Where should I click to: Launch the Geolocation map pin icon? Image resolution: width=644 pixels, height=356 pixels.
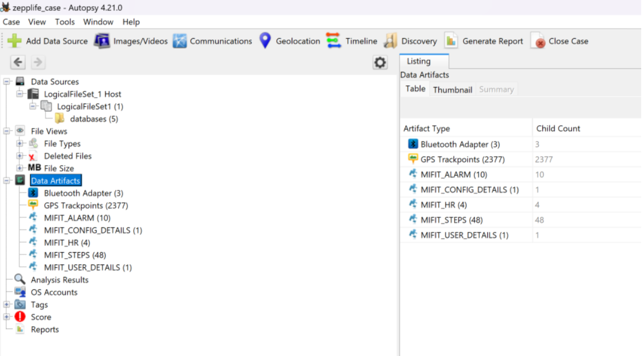(x=266, y=41)
